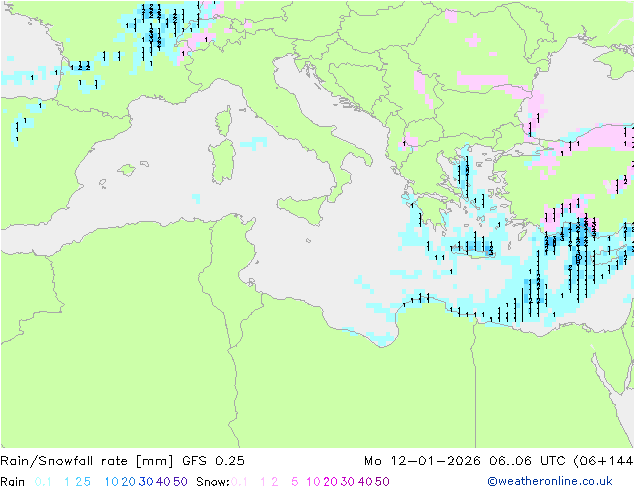Select the Snow legend value 5 in pink
The image size is (634, 490).
click(294, 482)
